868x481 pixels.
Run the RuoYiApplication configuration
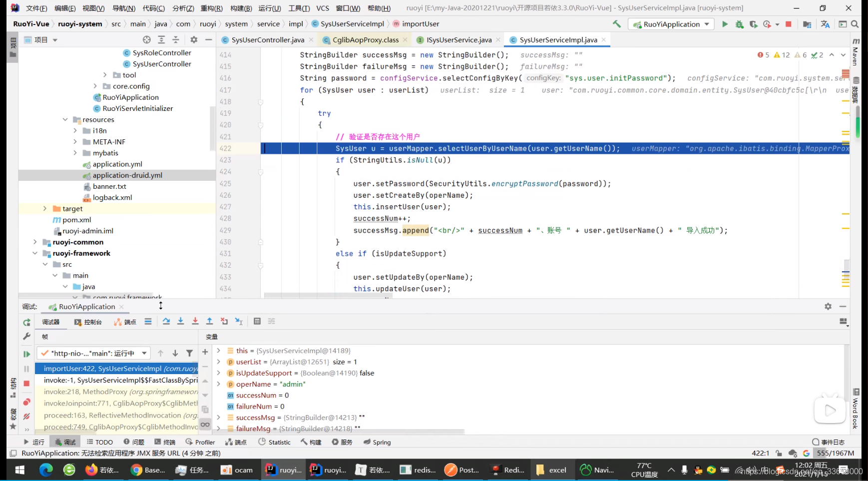click(x=725, y=24)
